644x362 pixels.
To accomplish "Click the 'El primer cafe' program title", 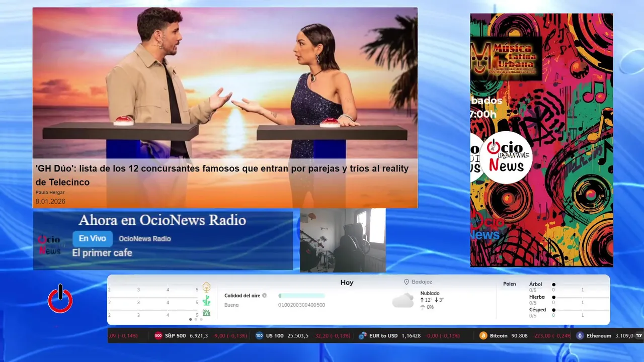I will point(102,253).
